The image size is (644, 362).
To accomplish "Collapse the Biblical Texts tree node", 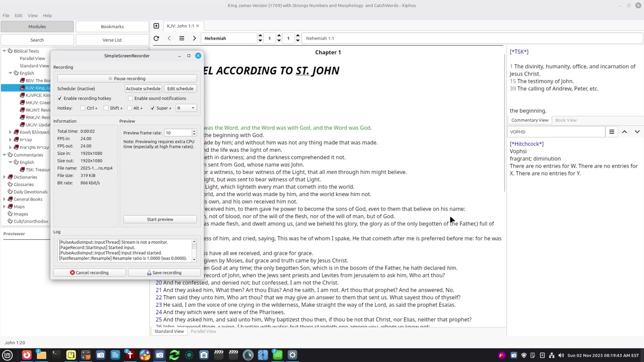I will (4, 51).
